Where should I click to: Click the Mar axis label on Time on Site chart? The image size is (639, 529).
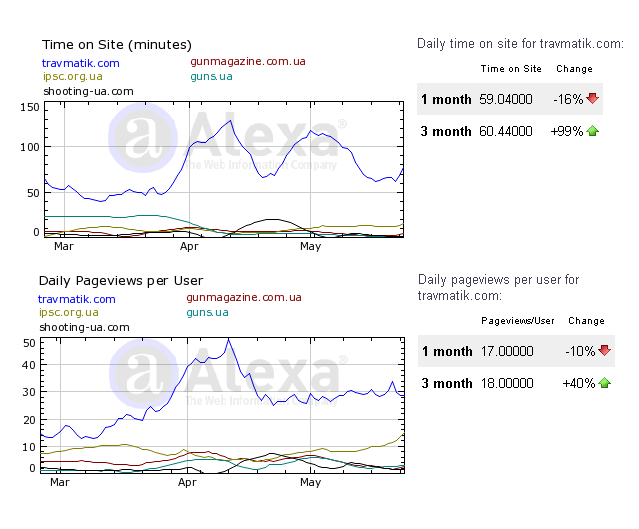click(x=64, y=246)
